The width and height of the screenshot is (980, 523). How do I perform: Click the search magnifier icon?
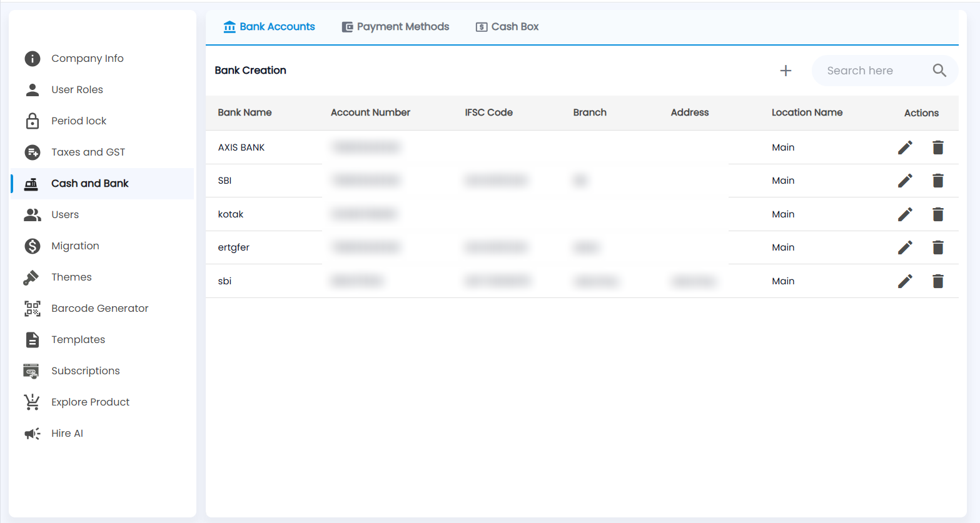(x=939, y=71)
